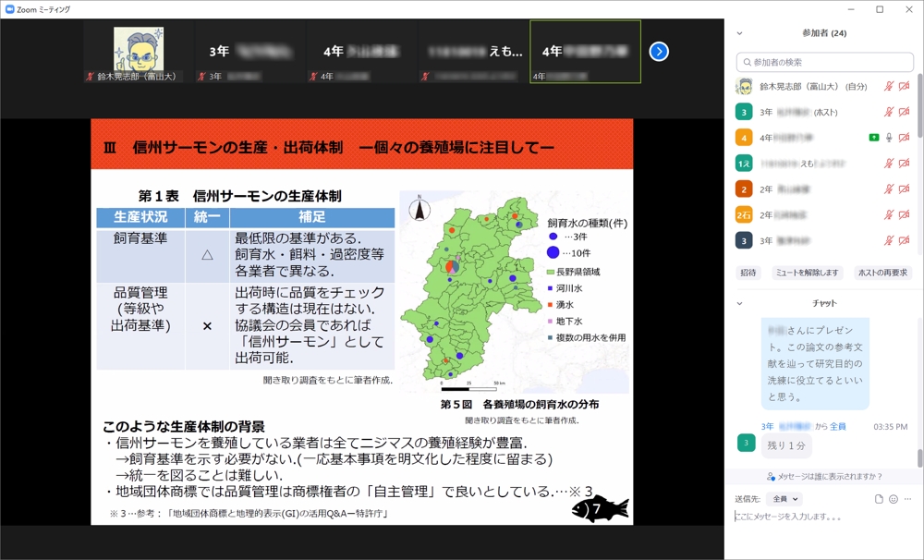
Task: Click the muted mic icon on the navy 3 avatar row
Action: [889, 240]
